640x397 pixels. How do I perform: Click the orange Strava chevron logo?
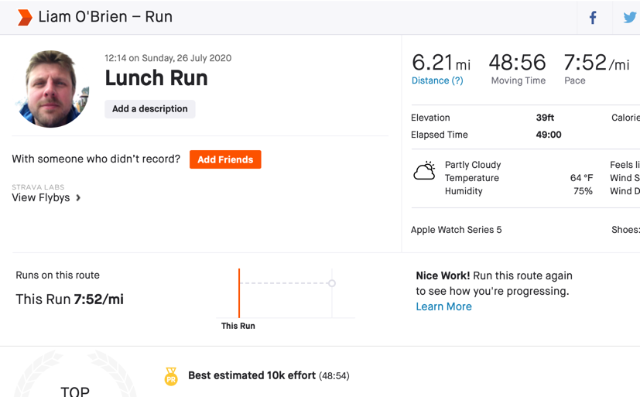click(x=24, y=17)
